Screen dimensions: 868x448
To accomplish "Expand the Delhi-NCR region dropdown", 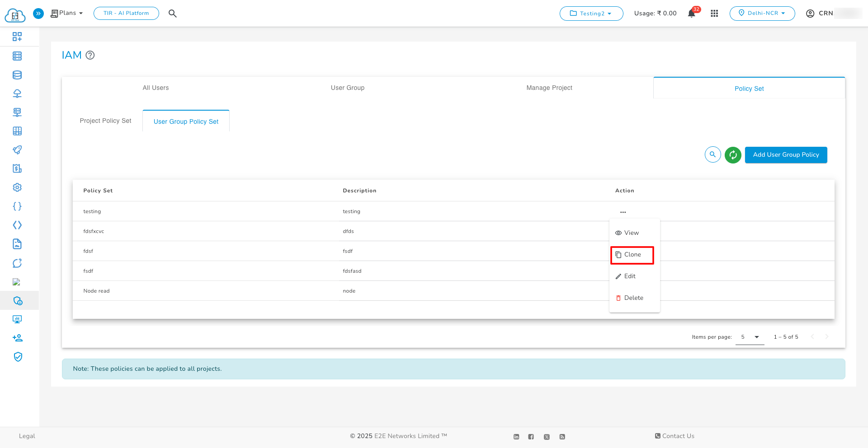I will [x=762, y=14].
